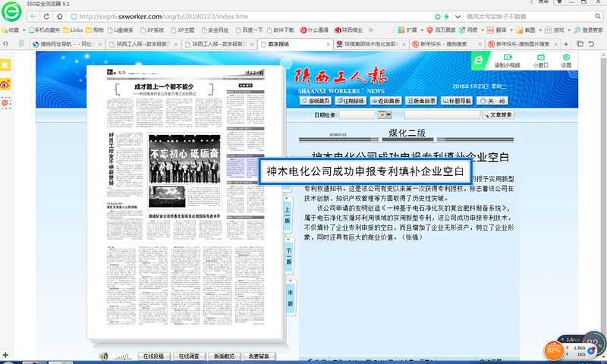Click the 标题导航 button

click(x=457, y=101)
